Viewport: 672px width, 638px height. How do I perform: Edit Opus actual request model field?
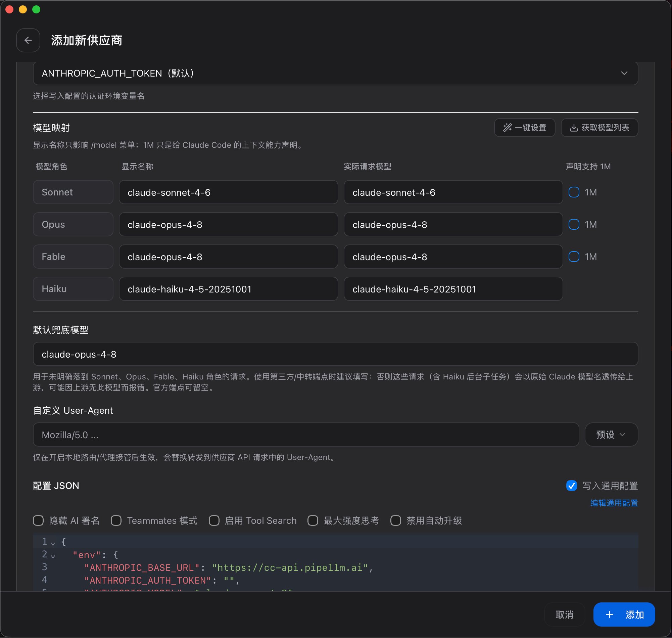(453, 224)
